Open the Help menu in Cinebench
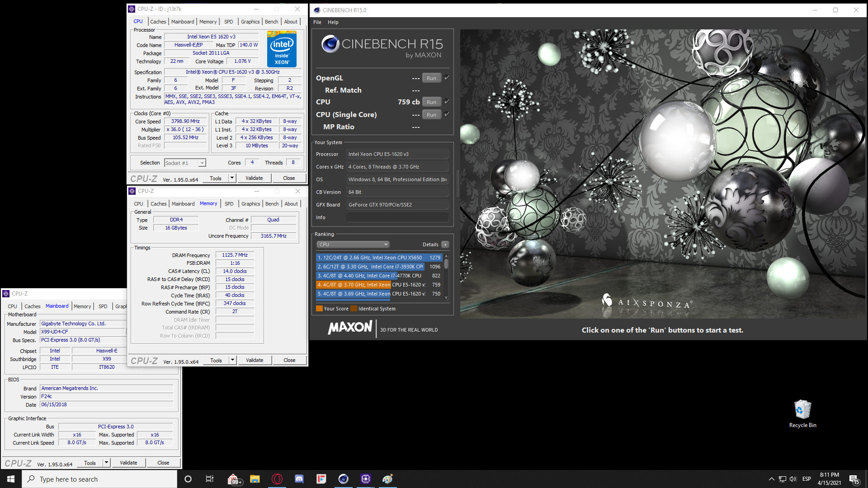Image resolution: width=868 pixels, height=488 pixels. click(333, 22)
